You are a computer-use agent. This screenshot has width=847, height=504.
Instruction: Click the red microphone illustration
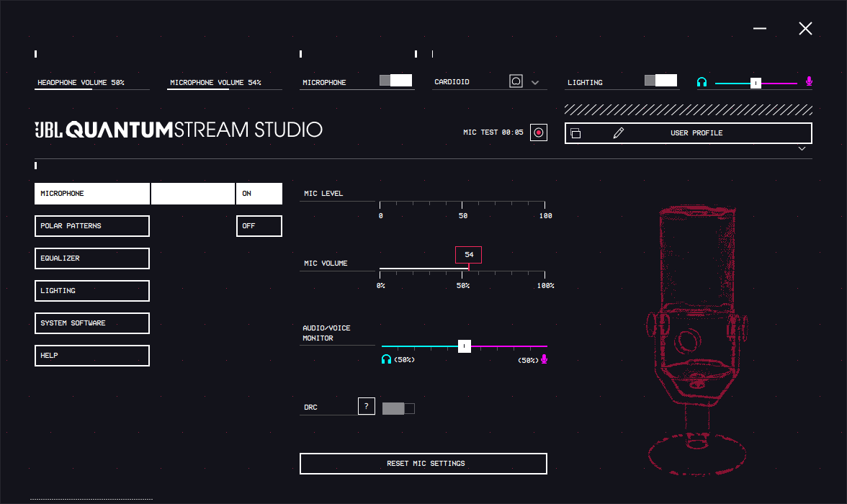point(697,339)
